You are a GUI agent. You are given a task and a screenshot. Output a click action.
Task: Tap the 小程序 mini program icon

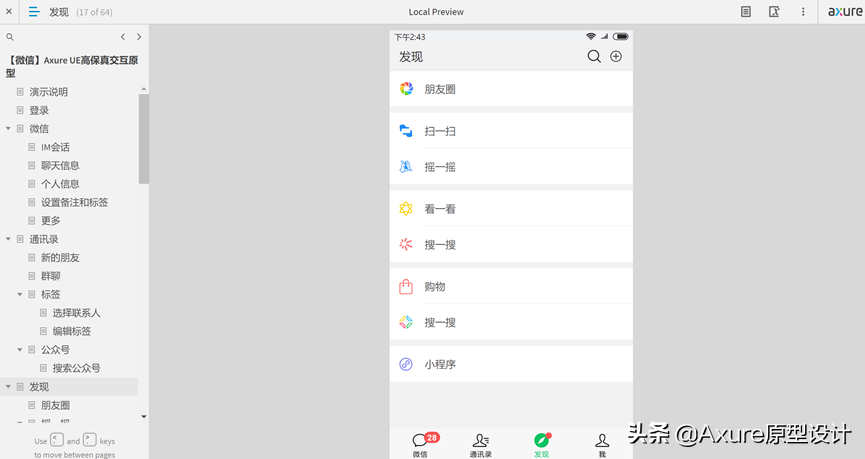(406, 364)
